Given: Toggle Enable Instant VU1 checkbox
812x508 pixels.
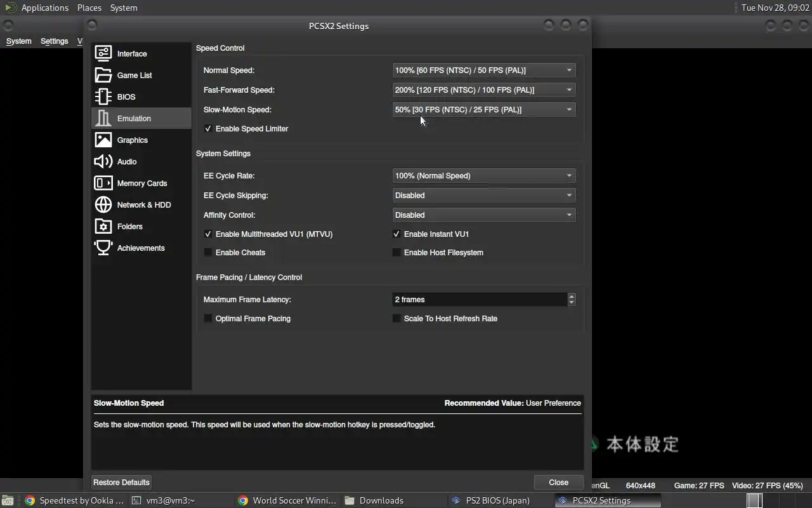Looking at the screenshot, I should [x=396, y=234].
